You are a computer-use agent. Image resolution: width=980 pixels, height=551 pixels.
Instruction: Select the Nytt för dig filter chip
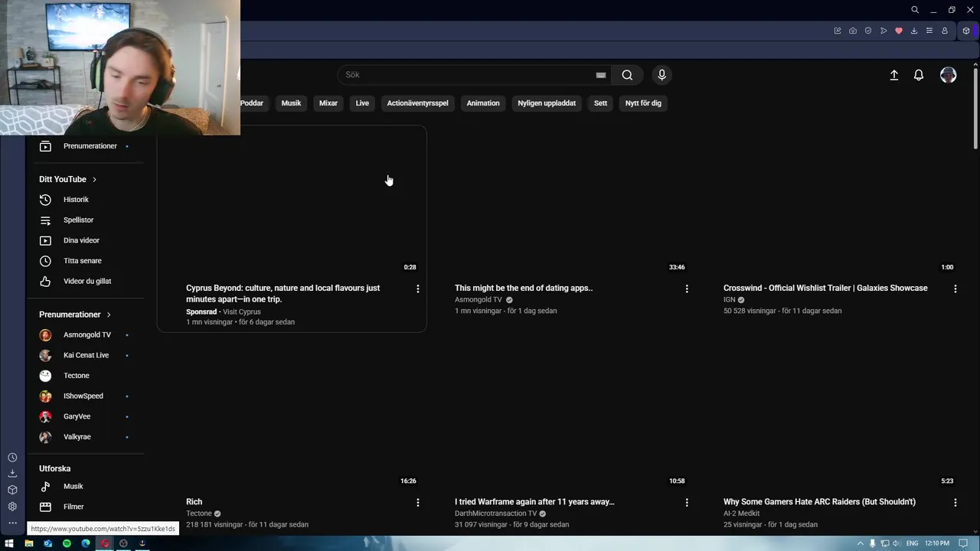[x=643, y=103]
